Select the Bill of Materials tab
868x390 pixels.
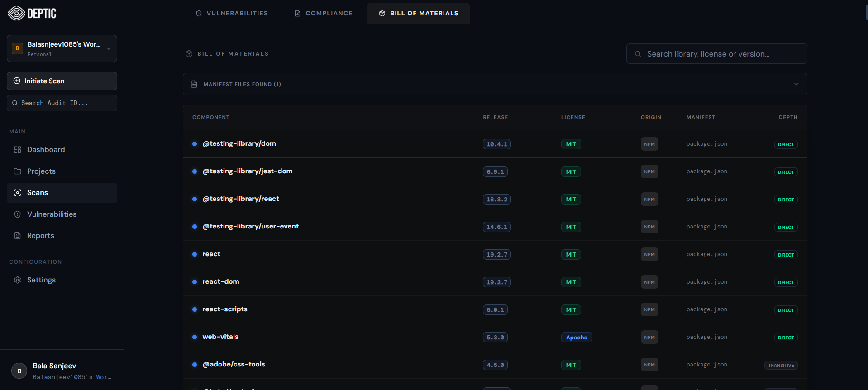pyautogui.click(x=419, y=14)
